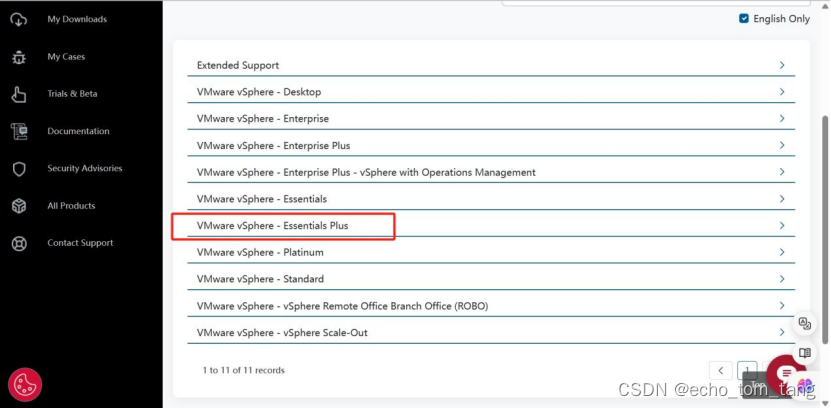Go to Trials & Beta
831x409 pixels.
pos(72,94)
